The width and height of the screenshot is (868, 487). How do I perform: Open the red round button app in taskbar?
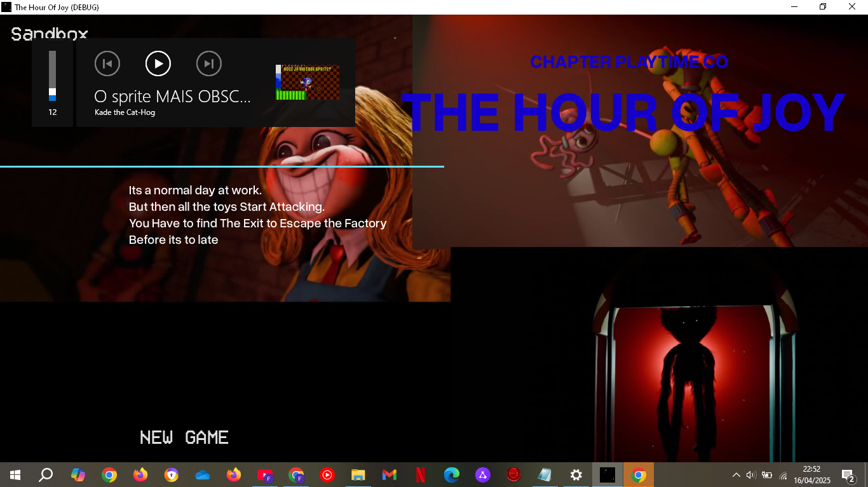(x=514, y=475)
